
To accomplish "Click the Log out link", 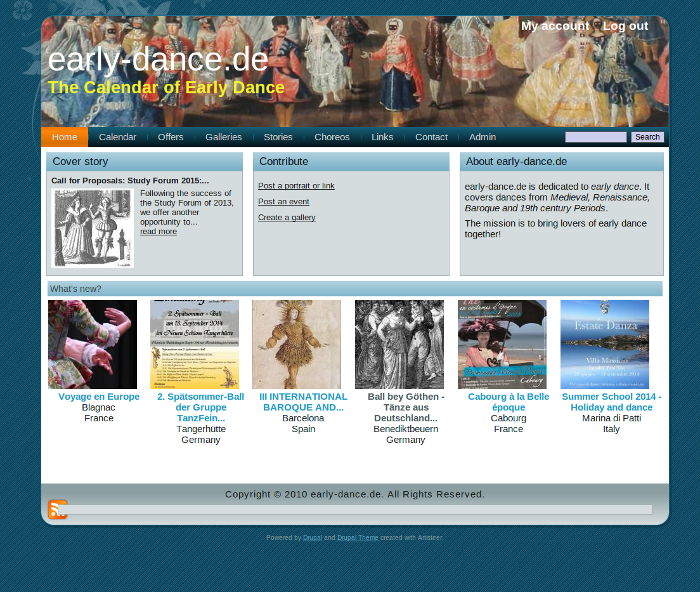I will click(625, 26).
